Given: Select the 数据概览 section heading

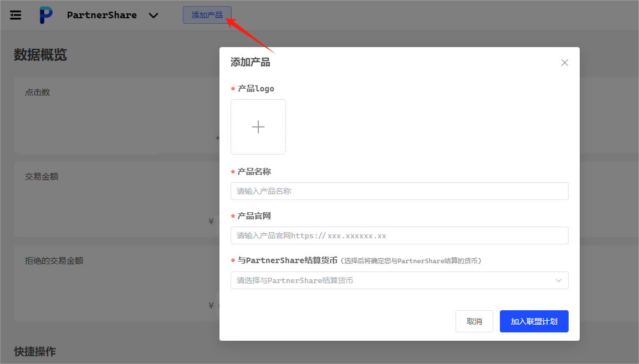Looking at the screenshot, I should pyautogui.click(x=40, y=55).
